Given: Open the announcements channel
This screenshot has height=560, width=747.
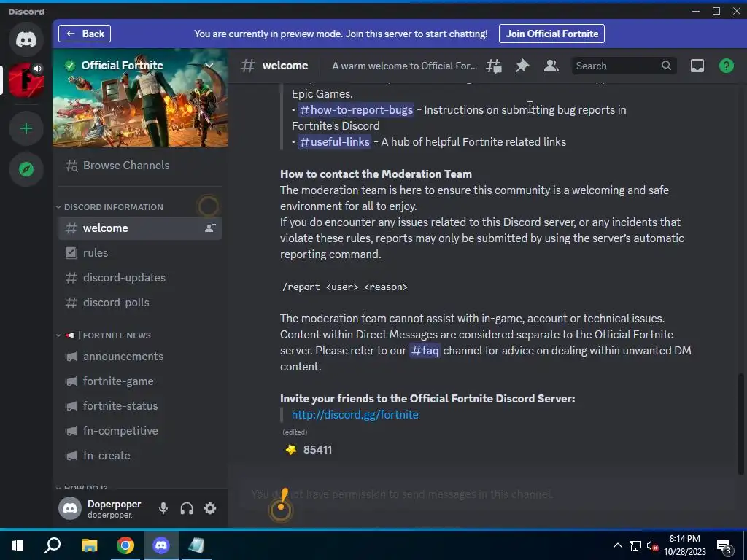Looking at the screenshot, I should [140, 356].
